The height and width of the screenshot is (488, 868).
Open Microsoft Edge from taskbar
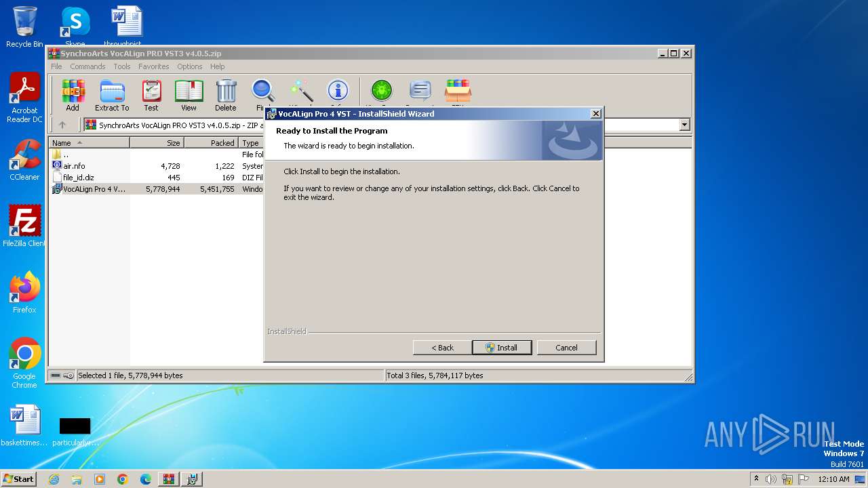(x=146, y=479)
